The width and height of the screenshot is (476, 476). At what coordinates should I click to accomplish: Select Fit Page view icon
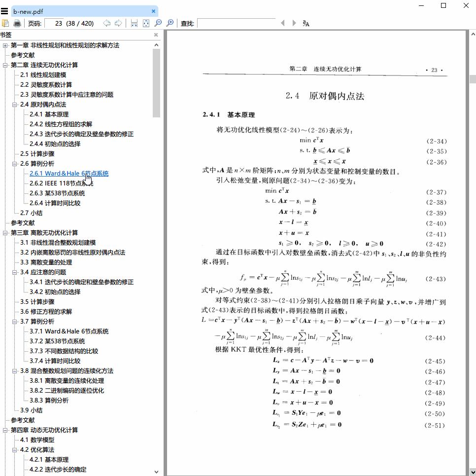(x=146, y=23)
